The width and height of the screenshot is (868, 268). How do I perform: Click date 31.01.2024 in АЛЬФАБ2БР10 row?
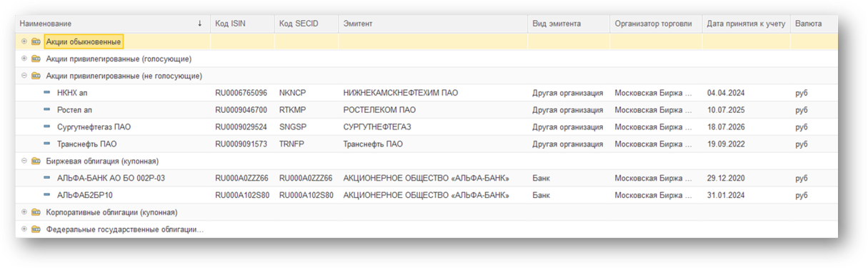coord(727,196)
